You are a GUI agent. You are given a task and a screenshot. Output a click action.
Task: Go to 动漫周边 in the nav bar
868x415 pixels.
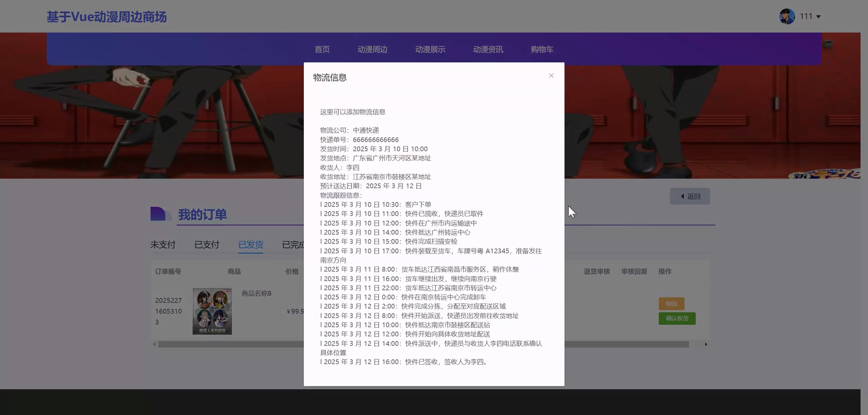[x=372, y=49]
